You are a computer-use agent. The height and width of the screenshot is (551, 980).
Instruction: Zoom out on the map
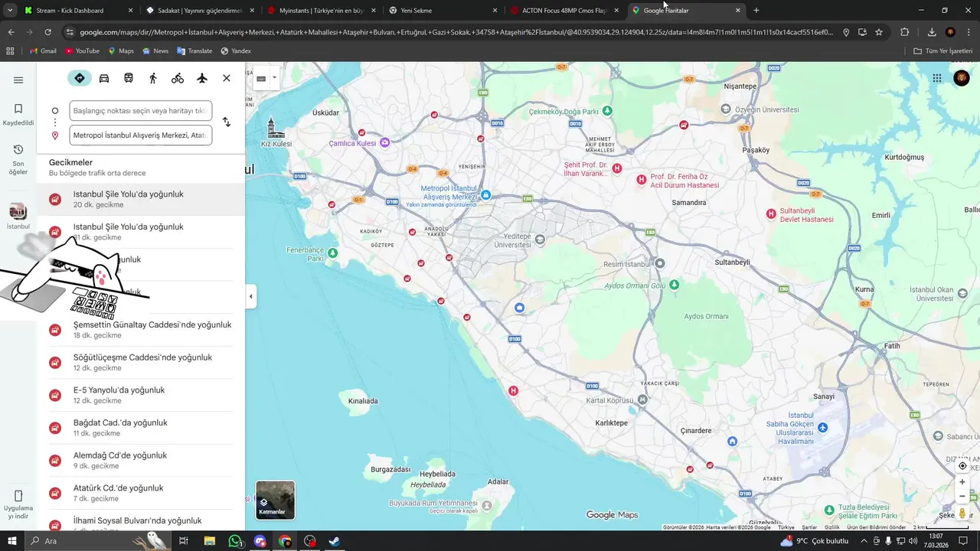[962, 496]
